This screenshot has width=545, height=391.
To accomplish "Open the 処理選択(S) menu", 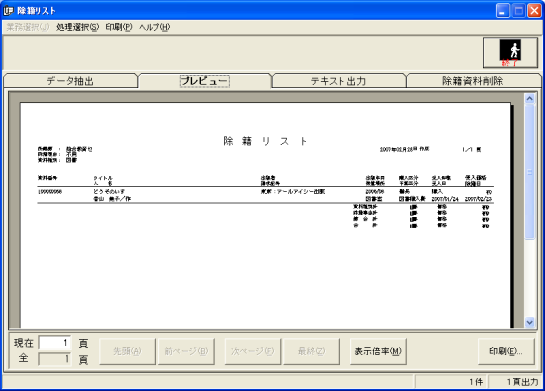I will coord(77,27).
